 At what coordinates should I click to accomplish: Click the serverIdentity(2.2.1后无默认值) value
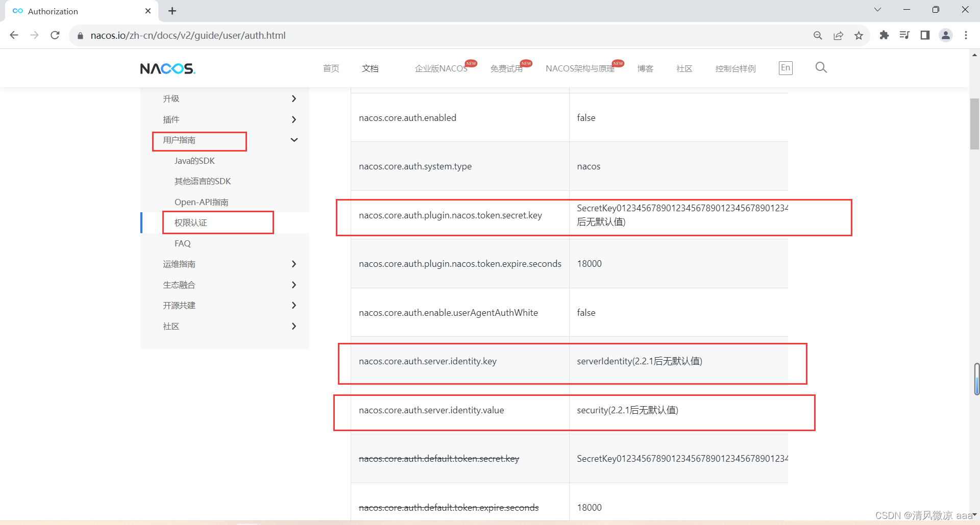pos(640,361)
